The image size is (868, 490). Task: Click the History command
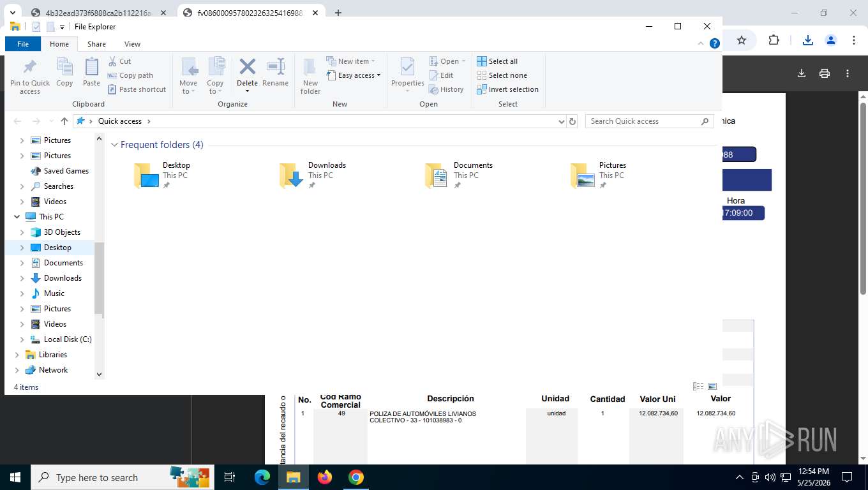click(446, 89)
